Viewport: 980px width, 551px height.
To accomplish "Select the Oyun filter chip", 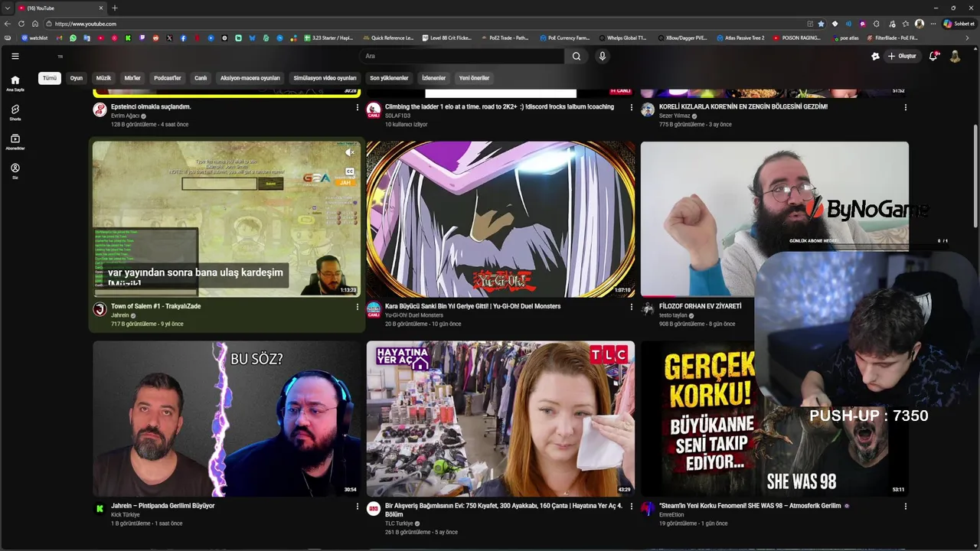I will point(77,78).
